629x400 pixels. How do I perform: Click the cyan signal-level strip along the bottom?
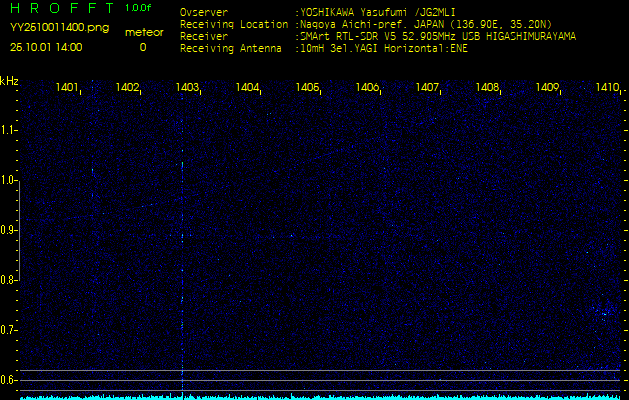[320, 397]
